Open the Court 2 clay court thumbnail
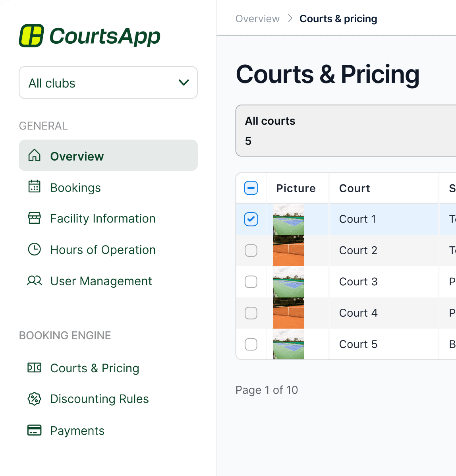The height and width of the screenshot is (476, 456). pyautogui.click(x=288, y=250)
